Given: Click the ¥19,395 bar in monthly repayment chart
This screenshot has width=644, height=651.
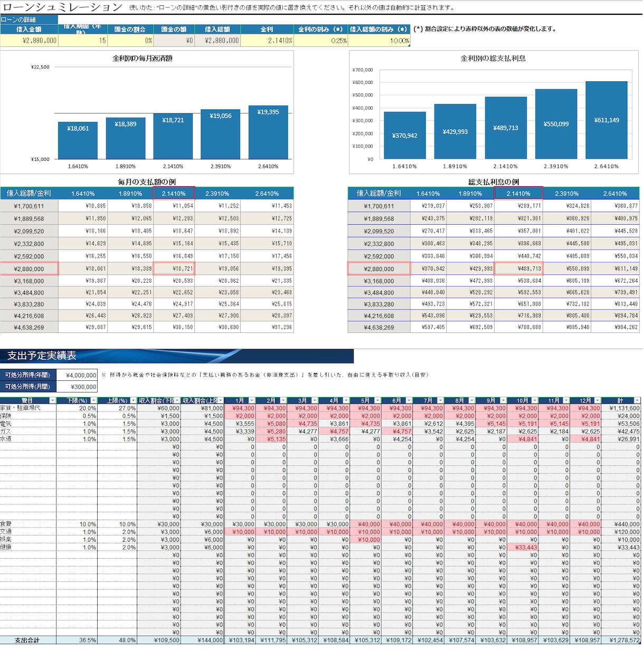Looking at the screenshot, I should (268, 132).
